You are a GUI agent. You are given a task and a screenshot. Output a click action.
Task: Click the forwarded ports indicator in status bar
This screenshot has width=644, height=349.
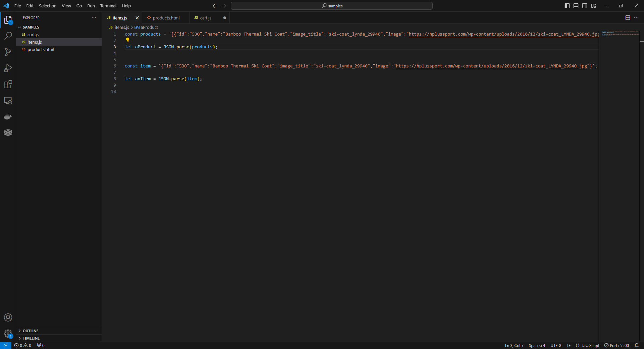41,345
